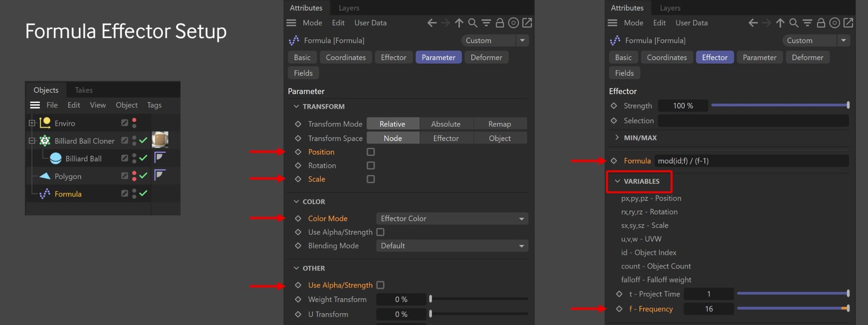
Task: Click material tag thumbnail on Billiard Ball Cloner
Action: 160,140
